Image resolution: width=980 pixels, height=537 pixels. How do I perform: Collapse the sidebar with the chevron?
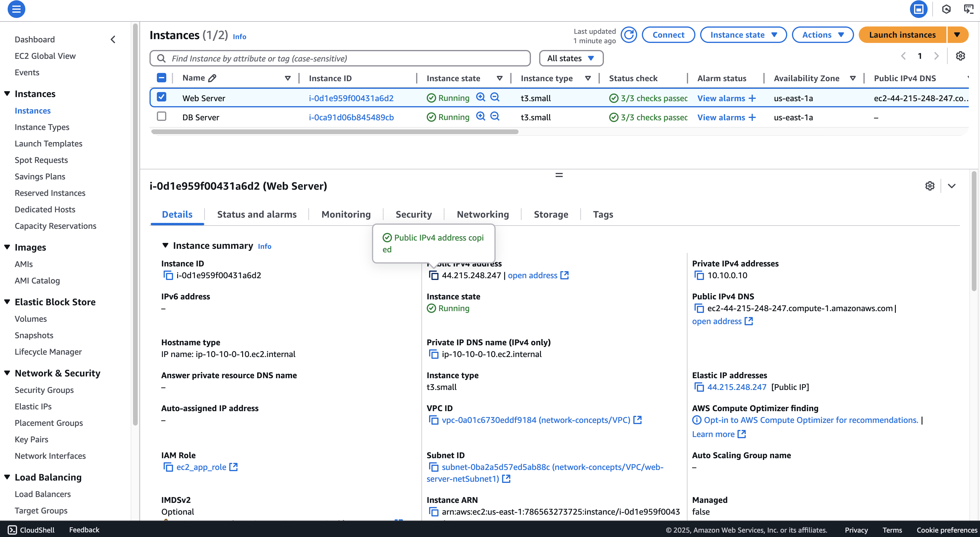coord(113,39)
